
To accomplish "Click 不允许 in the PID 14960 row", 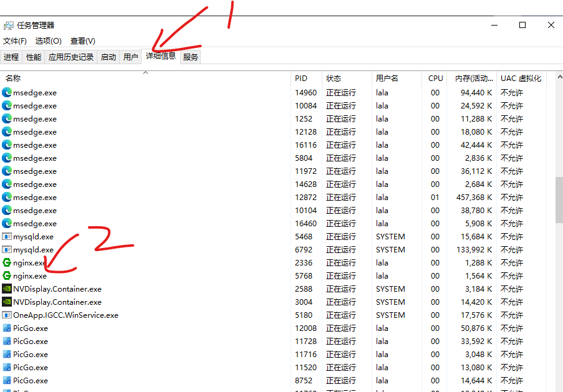I will (x=512, y=93).
